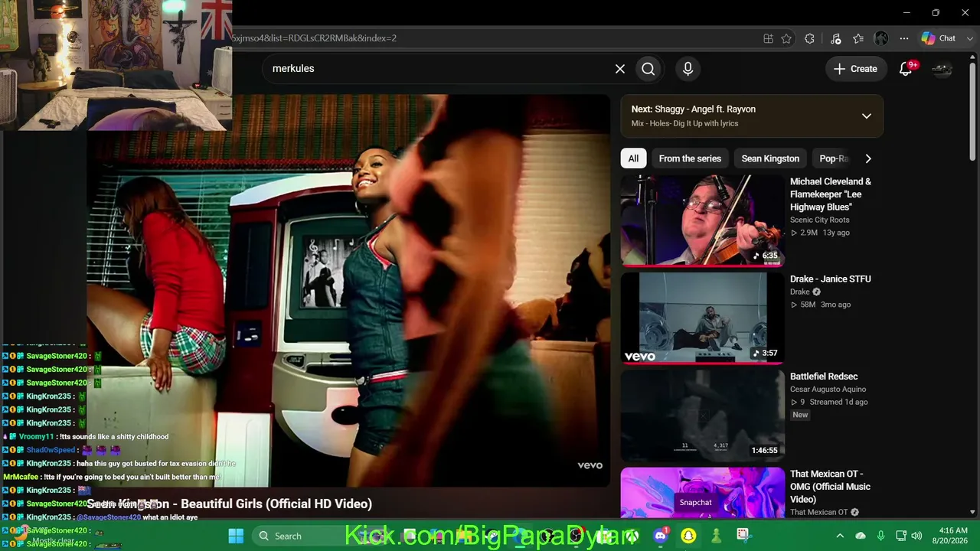Open the Windows Start menu

click(x=236, y=536)
